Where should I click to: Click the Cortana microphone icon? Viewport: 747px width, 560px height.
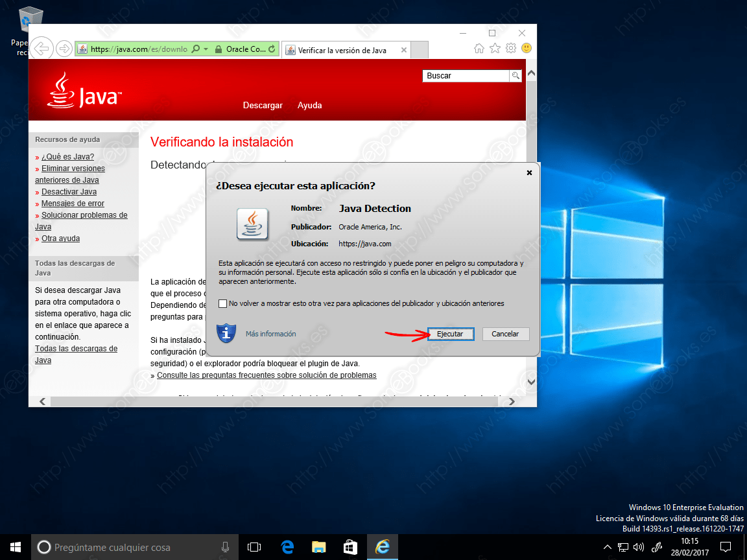pos(226,547)
